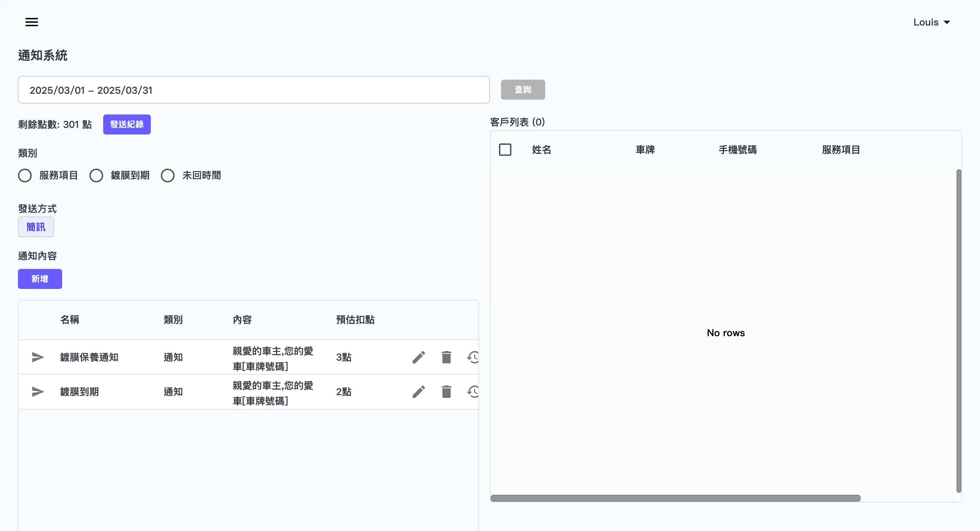The image size is (980, 531).
Task: Click the content cell of the 鍍膜到期 row
Action: [x=273, y=393]
